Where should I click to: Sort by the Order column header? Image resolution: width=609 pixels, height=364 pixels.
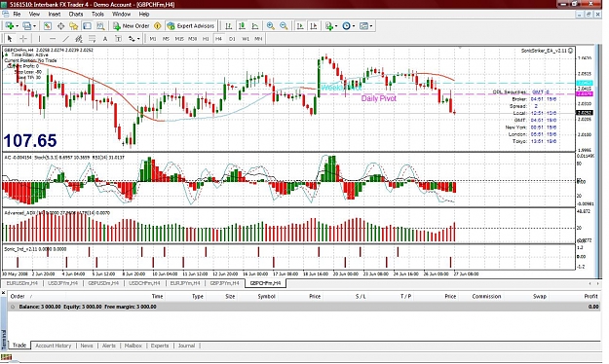coord(18,296)
